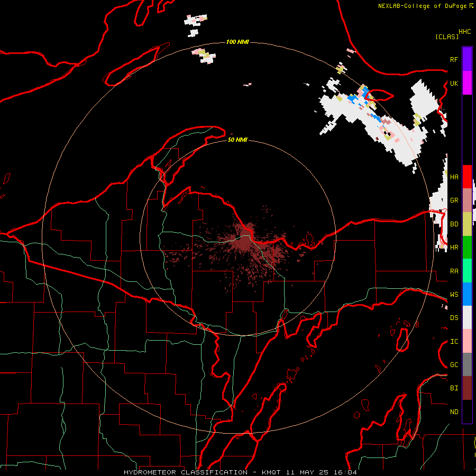Click the '[CLAS]' units label
The height and width of the screenshot is (476, 476).
coord(447,37)
